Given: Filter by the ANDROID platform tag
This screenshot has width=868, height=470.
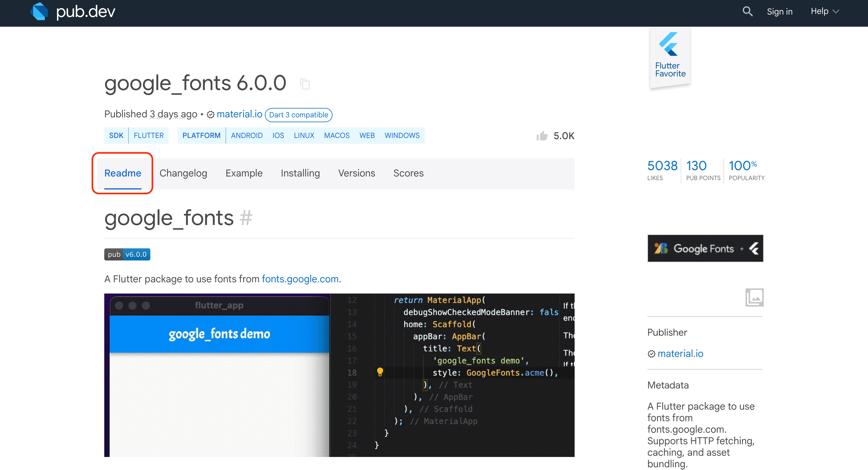Looking at the screenshot, I should (x=247, y=136).
